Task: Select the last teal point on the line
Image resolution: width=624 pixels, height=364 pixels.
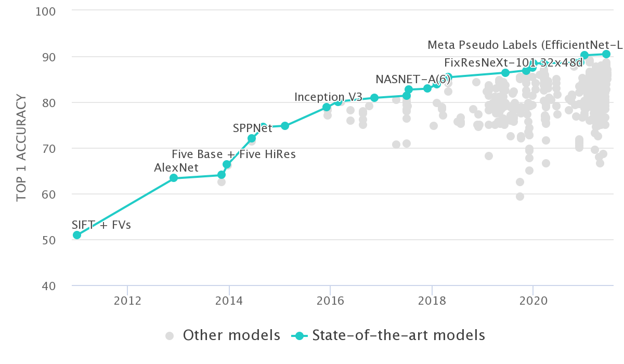Action: pos(606,54)
